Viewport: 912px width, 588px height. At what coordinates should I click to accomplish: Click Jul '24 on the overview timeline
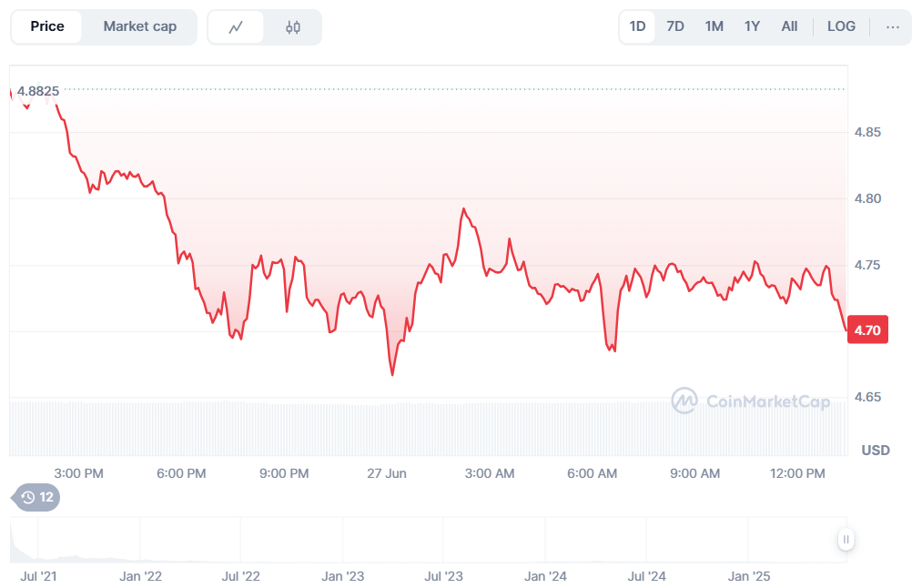pos(646,576)
